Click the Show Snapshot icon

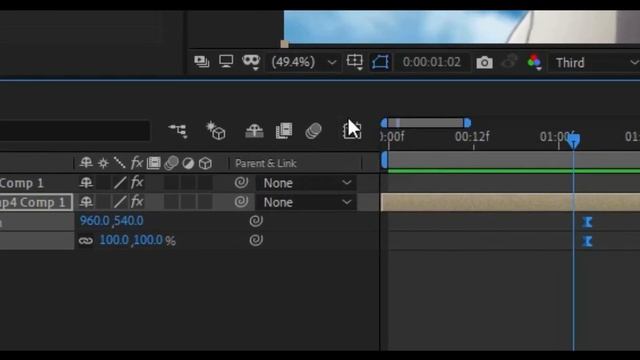pyautogui.click(x=509, y=62)
